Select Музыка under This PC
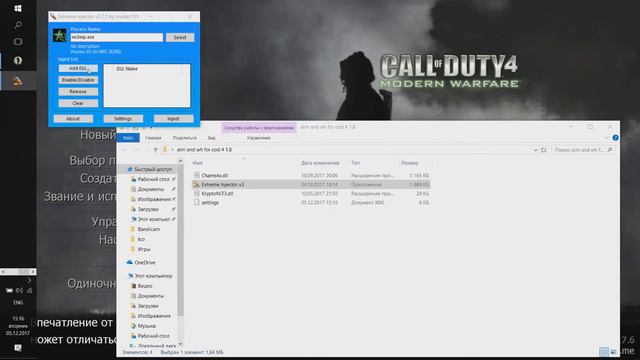The height and width of the screenshot is (360, 640). coord(147,326)
